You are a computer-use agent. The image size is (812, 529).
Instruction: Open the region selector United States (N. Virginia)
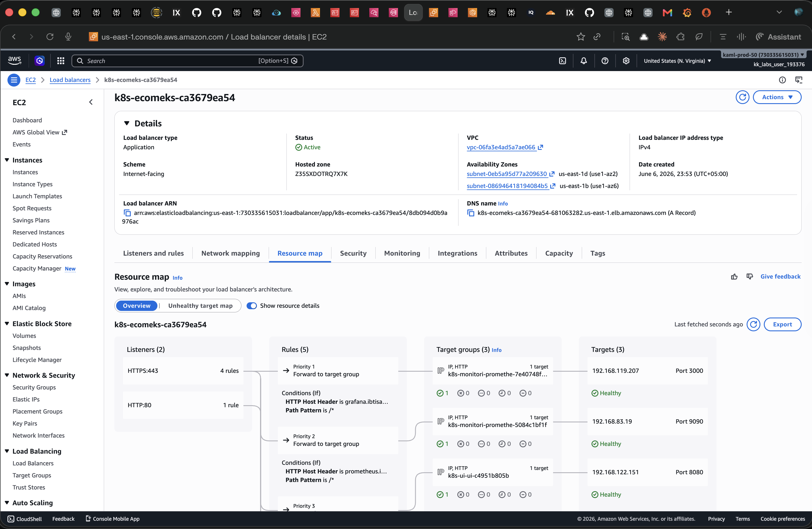[677, 61]
